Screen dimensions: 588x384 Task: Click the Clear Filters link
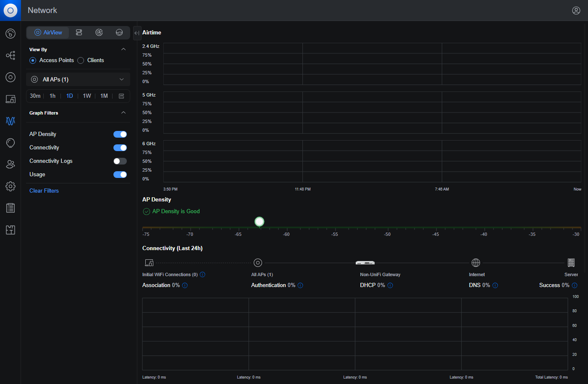[44, 191]
